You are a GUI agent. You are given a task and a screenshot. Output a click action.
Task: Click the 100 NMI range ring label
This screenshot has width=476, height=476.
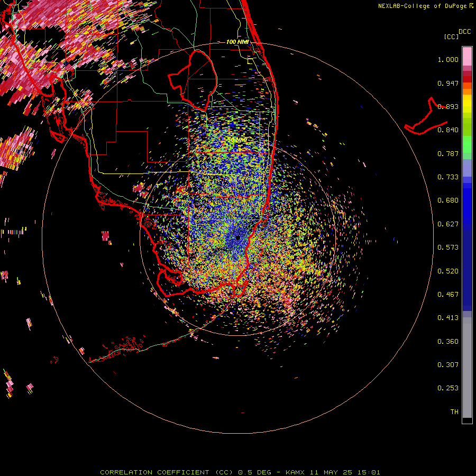pos(237,42)
